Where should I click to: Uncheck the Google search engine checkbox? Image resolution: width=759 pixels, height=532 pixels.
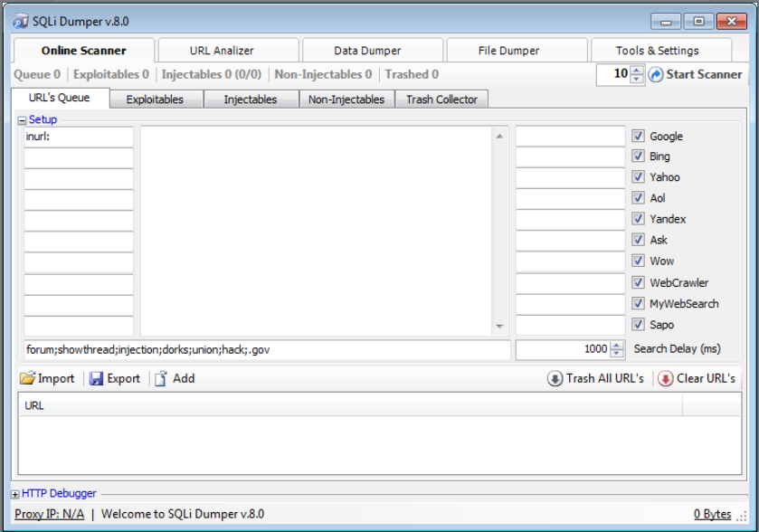pos(639,136)
